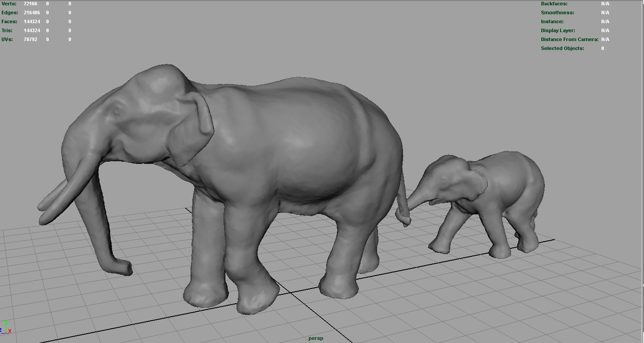644x343 pixels.
Task: Click the N/A value beside Distance From Camera
Action: [x=605, y=39]
